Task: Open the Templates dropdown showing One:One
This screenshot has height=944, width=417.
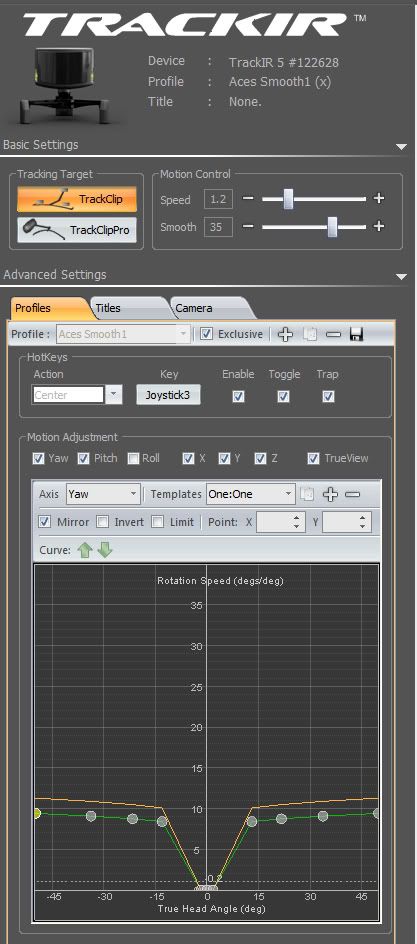Action: tap(250, 494)
